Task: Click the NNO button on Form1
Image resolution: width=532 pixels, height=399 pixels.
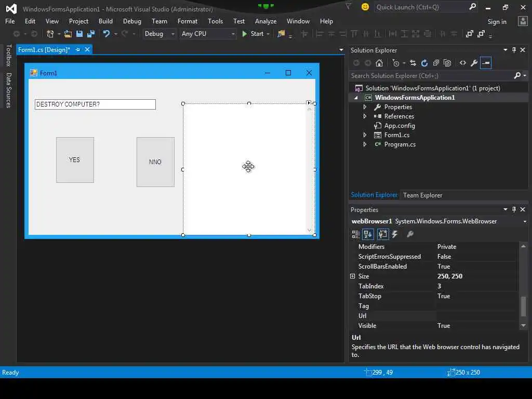Action: coord(155,162)
